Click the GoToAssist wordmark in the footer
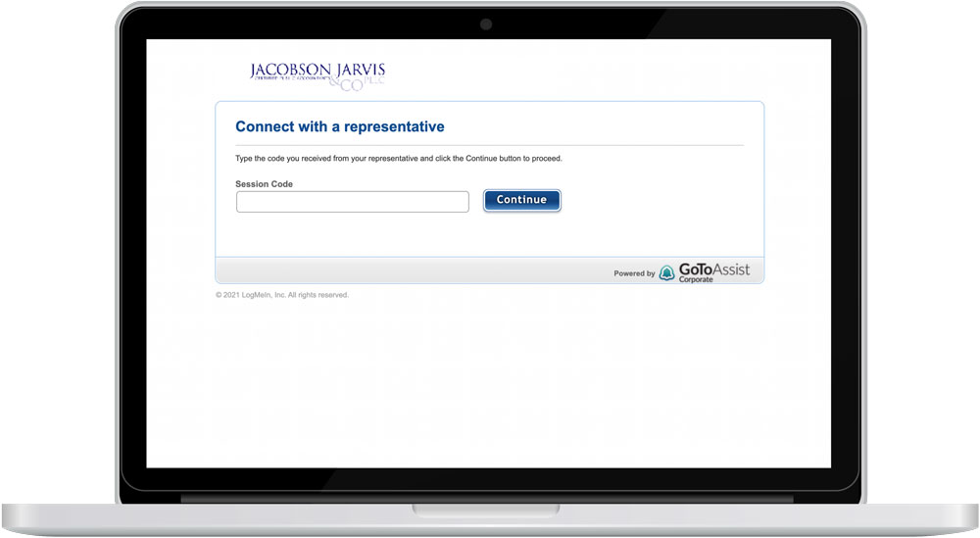This screenshot has width=980, height=538. coord(714,269)
